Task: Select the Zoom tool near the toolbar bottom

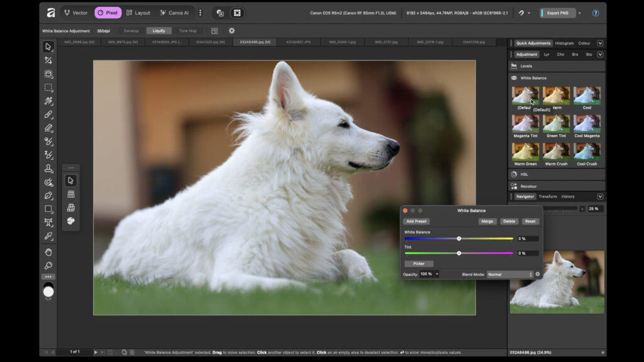Action: click(48, 265)
